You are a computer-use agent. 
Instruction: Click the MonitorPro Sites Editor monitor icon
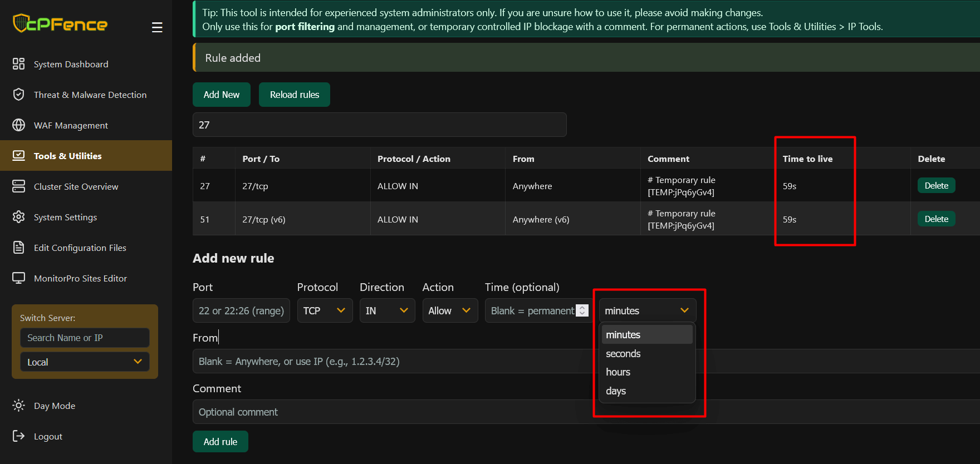point(19,278)
